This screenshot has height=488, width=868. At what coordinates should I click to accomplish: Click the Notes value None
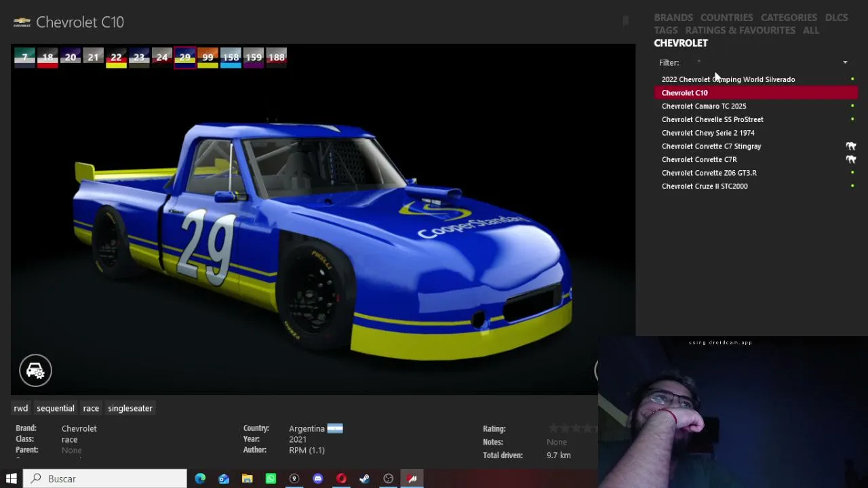pyautogui.click(x=557, y=442)
